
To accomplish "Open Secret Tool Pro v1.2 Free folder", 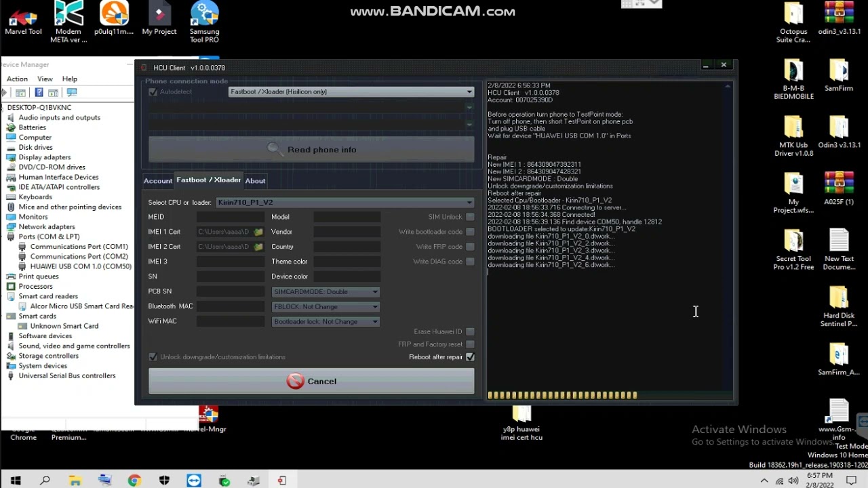I will click(x=793, y=250).
